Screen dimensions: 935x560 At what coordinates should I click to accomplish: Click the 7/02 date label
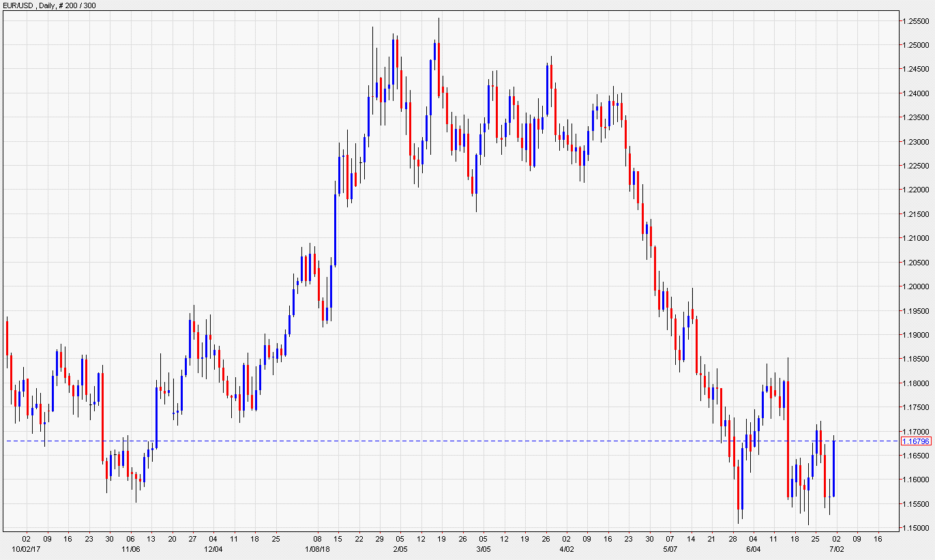pos(836,548)
